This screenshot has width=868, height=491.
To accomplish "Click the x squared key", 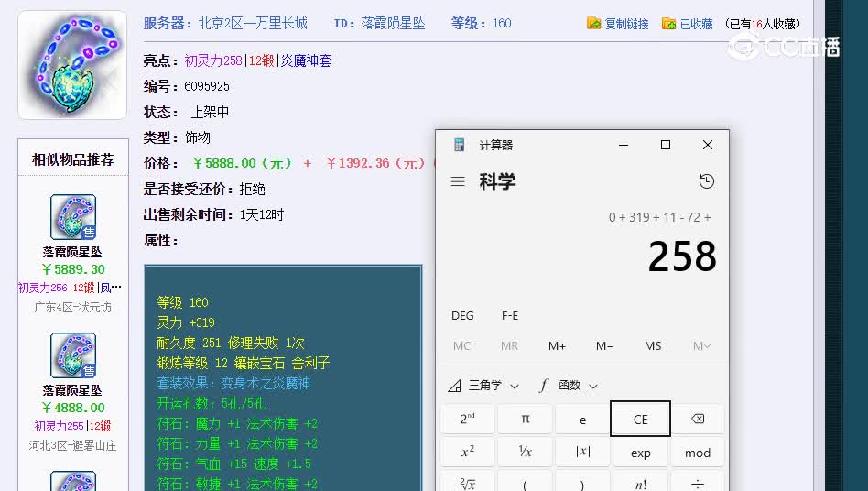I will 468,453.
